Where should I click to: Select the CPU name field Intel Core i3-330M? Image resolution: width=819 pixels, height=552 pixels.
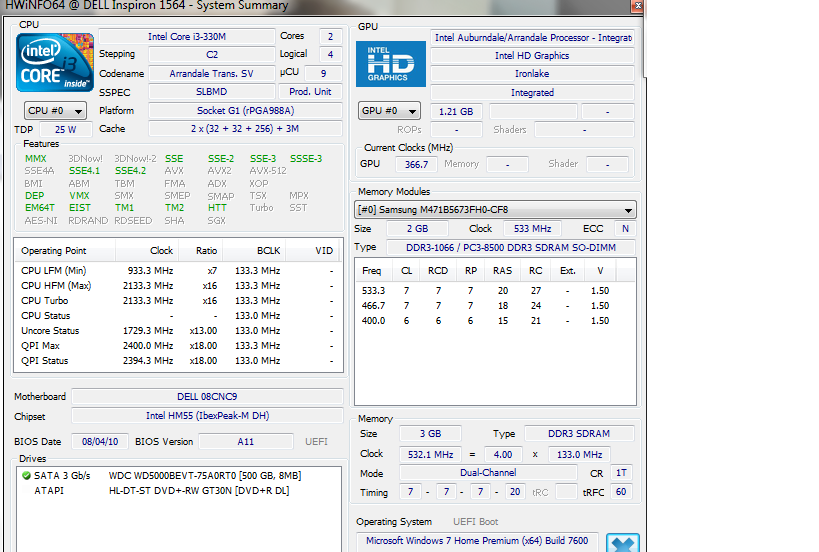pos(187,37)
